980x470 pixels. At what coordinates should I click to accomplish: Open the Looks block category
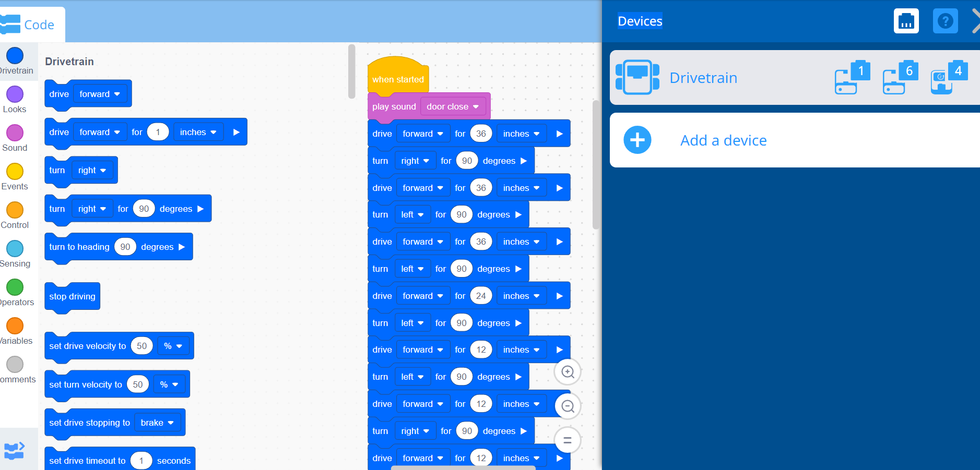pos(15,94)
